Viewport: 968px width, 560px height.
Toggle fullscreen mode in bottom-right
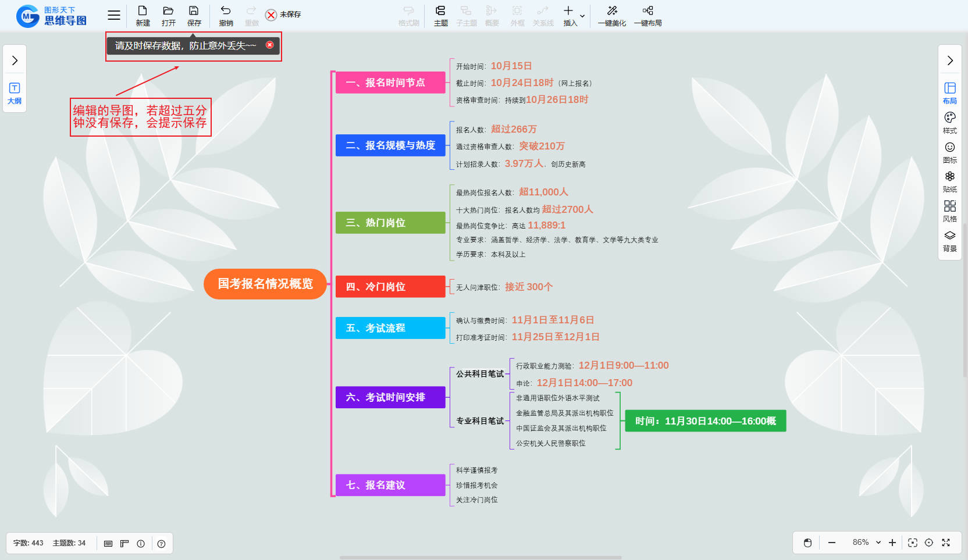click(x=946, y=543)
